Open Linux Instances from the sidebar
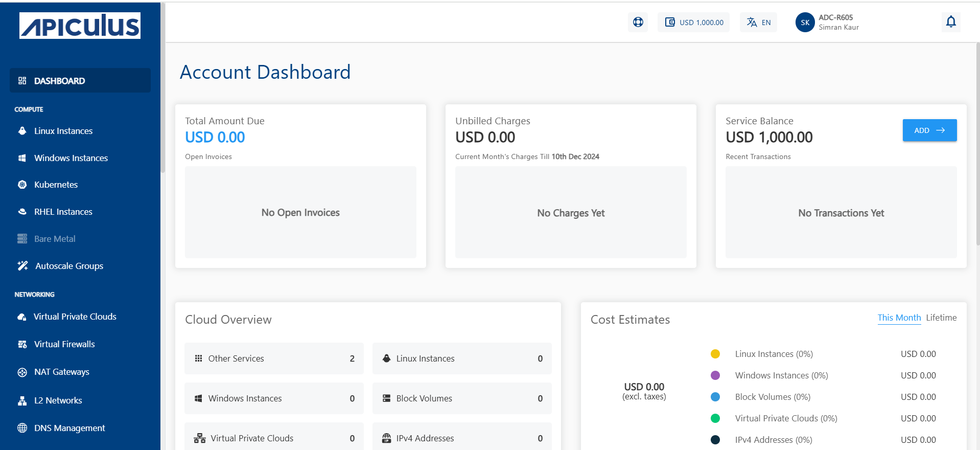Image resolution: width=980 pixels, height=450 pixels. point(63,131)
